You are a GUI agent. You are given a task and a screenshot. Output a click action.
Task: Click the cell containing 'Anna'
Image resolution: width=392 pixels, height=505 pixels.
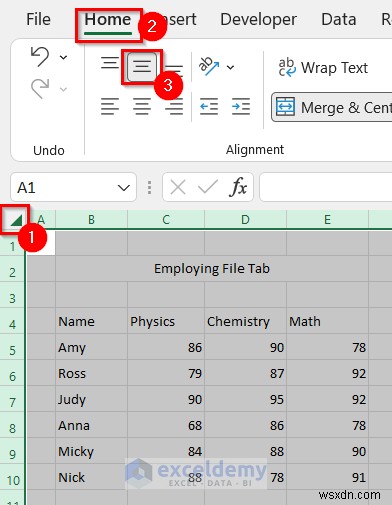[91, 425]
